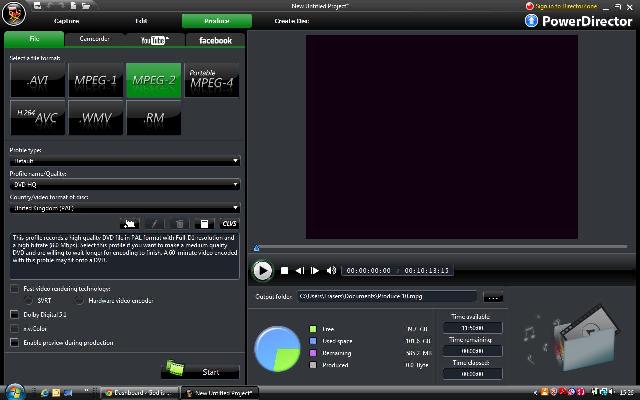Launch Internet Explorer from quick launch
This screenshot has height=400, width=640.
click(44, 393)
